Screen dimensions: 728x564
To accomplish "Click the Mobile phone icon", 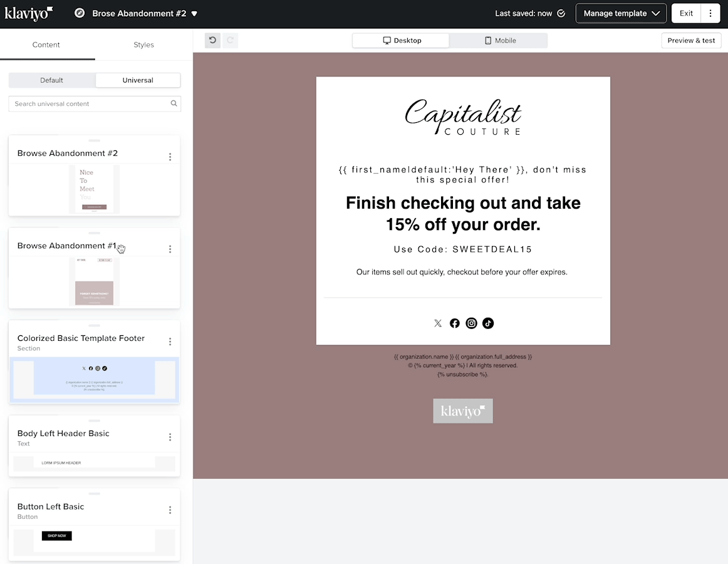I will click(488, 40).
